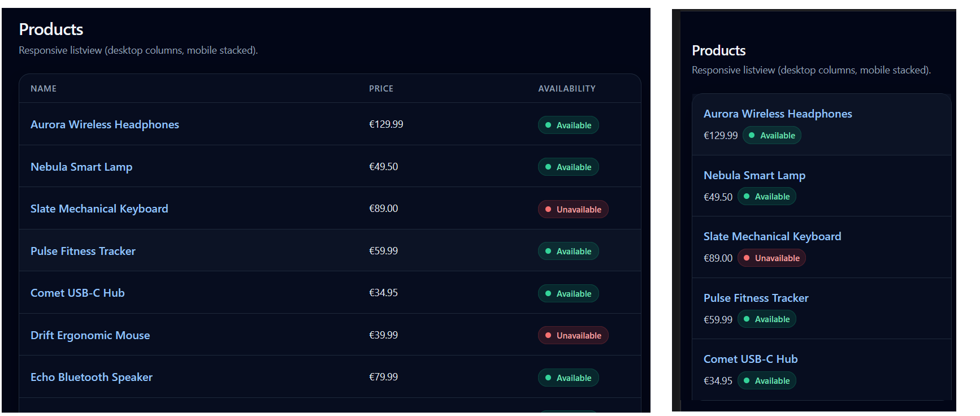
Task: Click Pulse Fitness Tracker in the mobile stacked list
Action: [x=756, y=298]
